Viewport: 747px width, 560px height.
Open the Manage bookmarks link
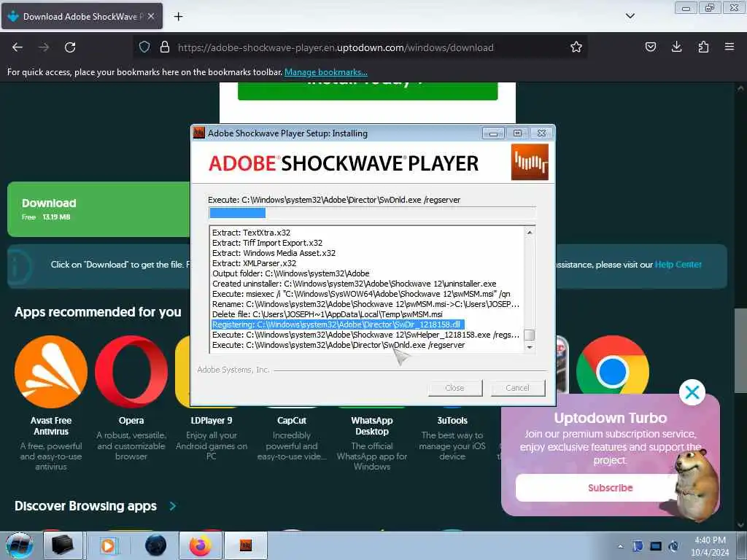tap(326, 72)
